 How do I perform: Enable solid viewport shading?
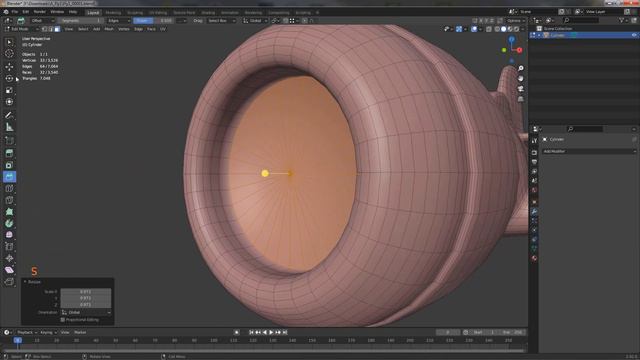tap(504, 29)
